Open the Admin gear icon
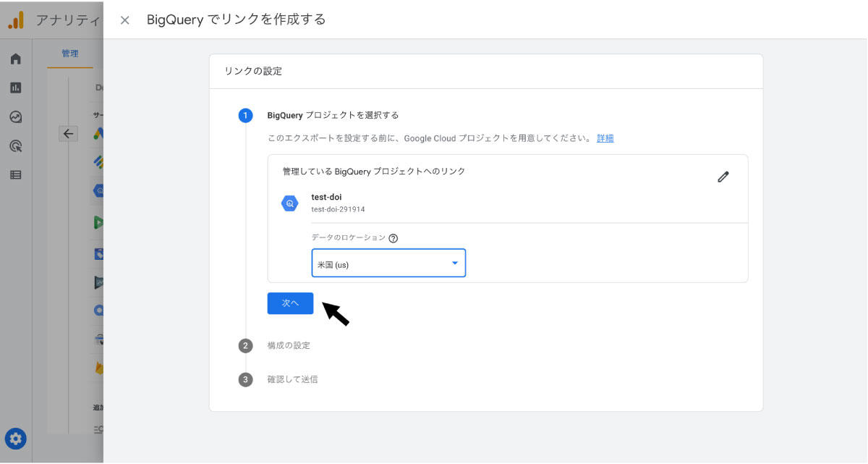This screenshot has width=868, height=464. (16, 438)
